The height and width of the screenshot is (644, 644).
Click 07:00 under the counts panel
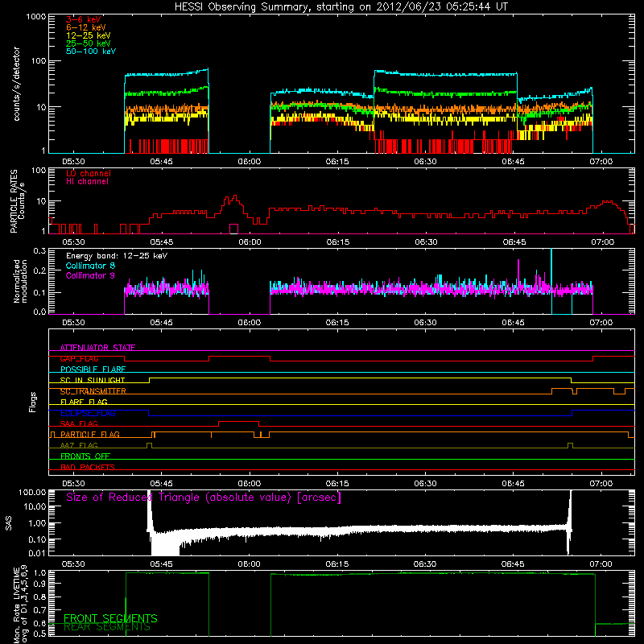coord(601,162)
